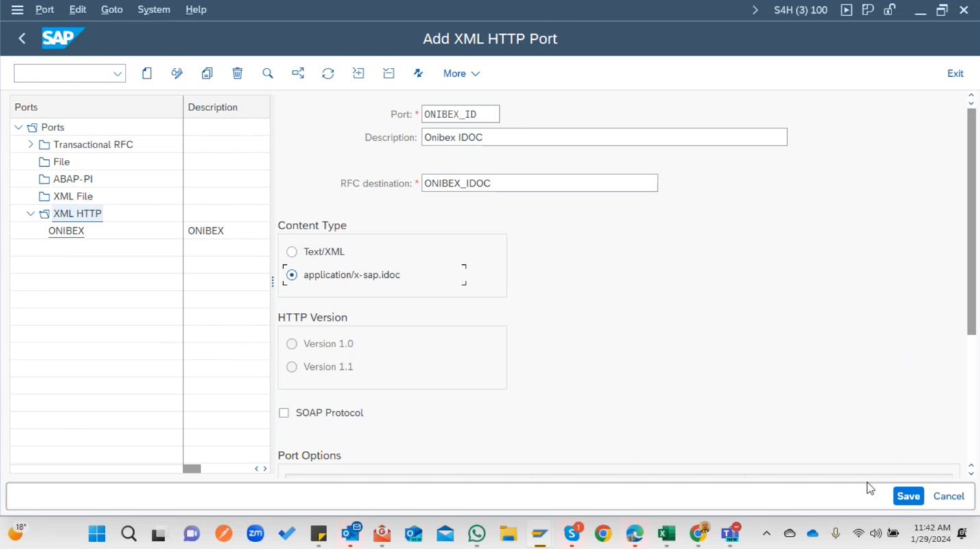Image resolution: width=980 pixels, height=549 pixels.
Task: Open Microsoft Teams from the taskbar
Action: coord(730,534)
